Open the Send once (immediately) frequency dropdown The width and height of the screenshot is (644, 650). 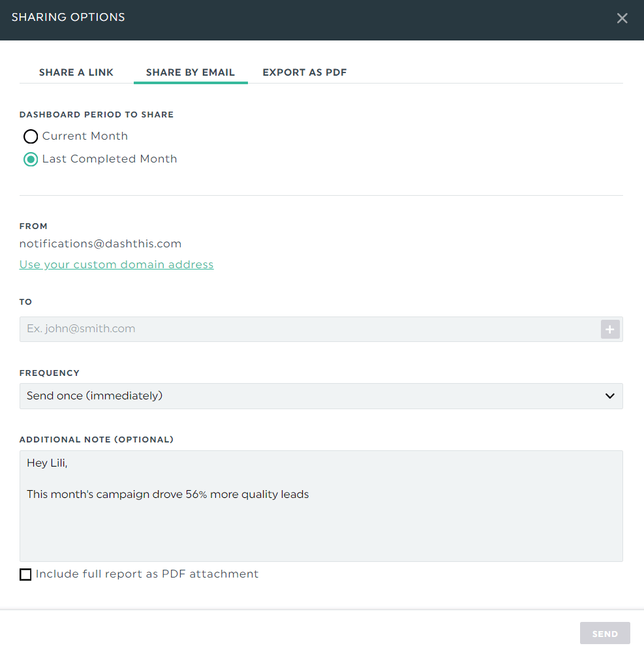[321, 396]
